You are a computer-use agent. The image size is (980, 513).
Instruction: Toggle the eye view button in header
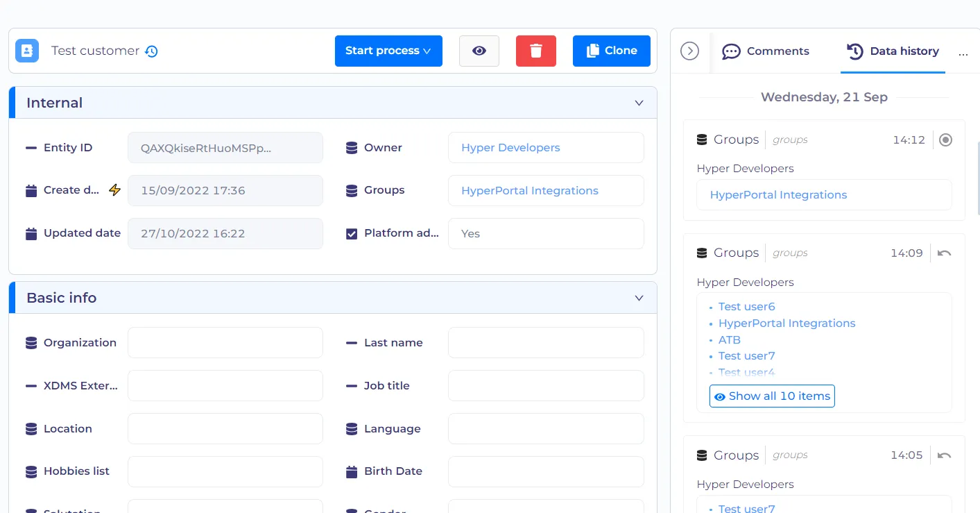pyautogui.click(x=479, y=51)
